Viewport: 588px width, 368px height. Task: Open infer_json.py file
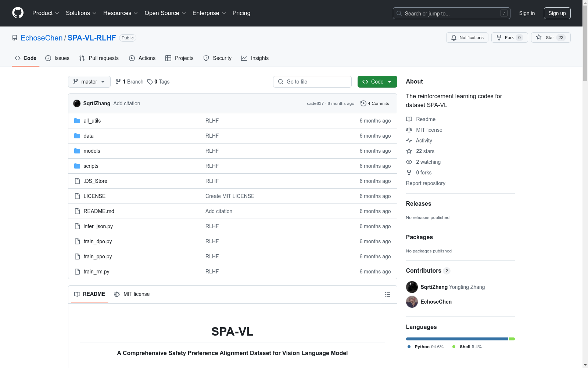point(98,226)
